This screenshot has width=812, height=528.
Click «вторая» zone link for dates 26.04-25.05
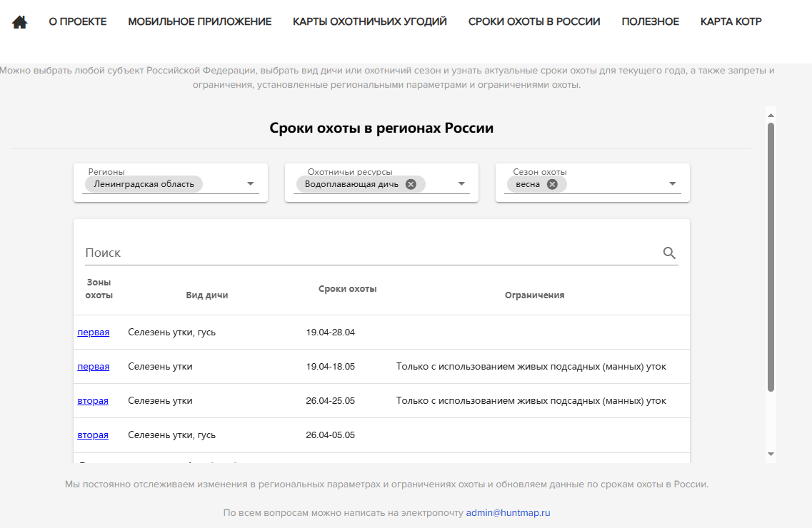pyautogui.click(x=93, y=400)
